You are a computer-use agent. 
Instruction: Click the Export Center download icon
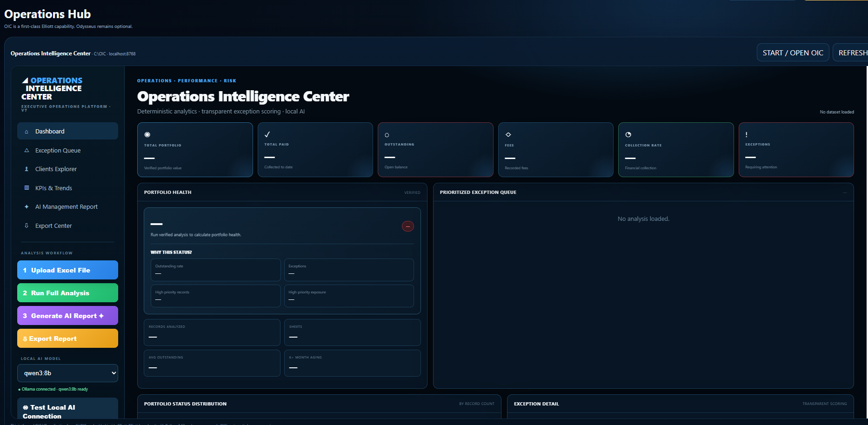(x=27, y=226)
